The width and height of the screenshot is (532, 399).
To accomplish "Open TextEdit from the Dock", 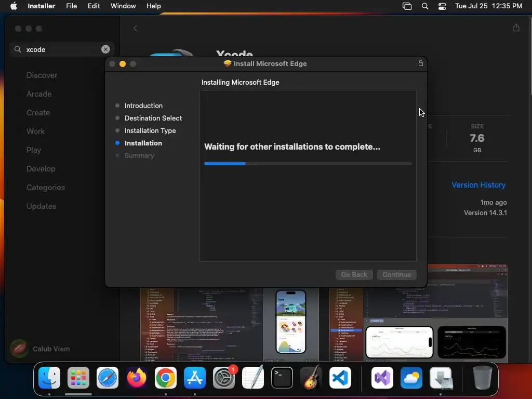I will (253, 378).
